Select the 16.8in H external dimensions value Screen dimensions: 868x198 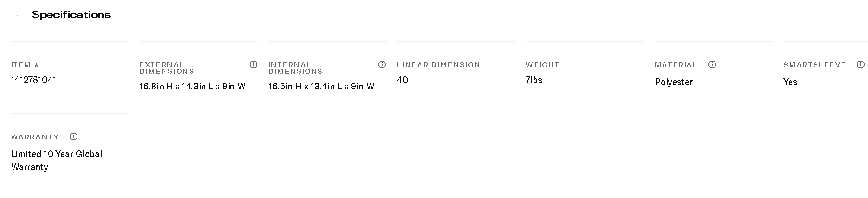coord(192,87)
